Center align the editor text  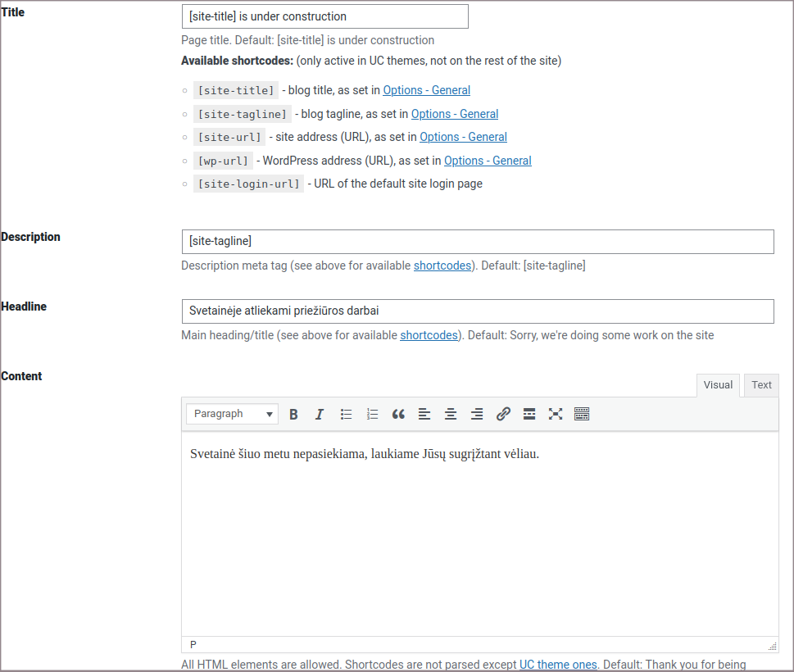tap(451, 415)
